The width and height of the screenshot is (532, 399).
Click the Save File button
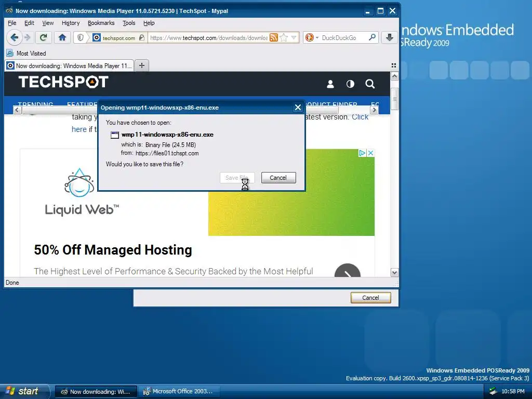pyautogui.click(x=237, y=178)
